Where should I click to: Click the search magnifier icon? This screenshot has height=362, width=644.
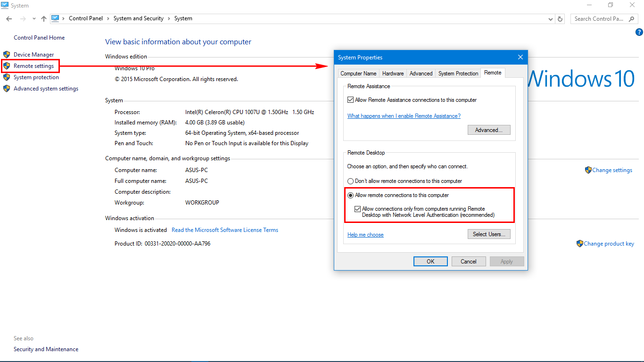click(x=632, y=19)
